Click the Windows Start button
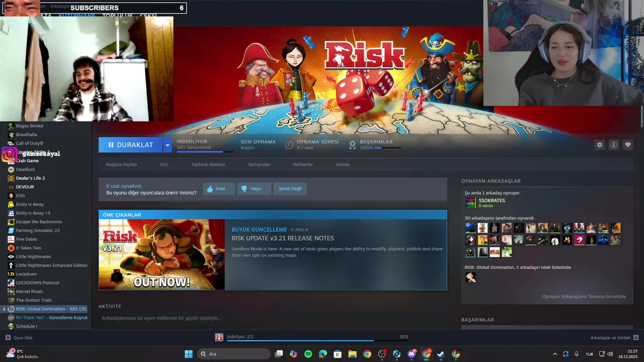Image resolution: width=644 pixels, height=362 pixels. pos(189,354)
